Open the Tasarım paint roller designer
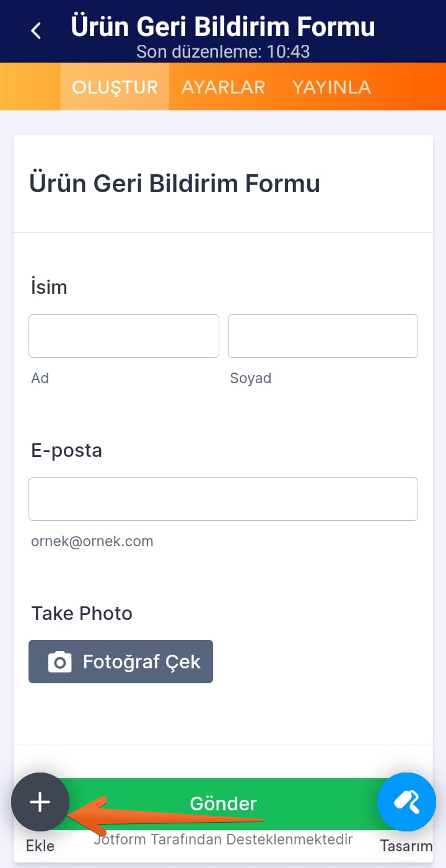This screenshot has height=868, width=446. [406, 802]
